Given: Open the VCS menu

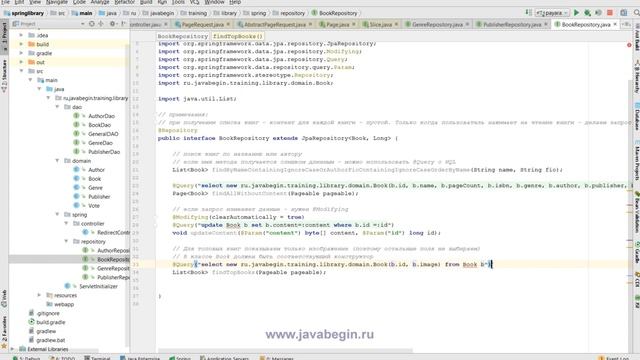Looking at the screenshot, I should 195,2.
